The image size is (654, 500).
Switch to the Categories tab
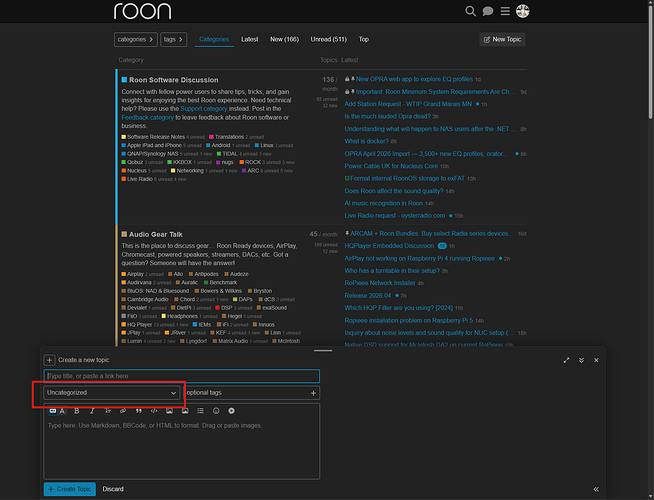[214, 39]
